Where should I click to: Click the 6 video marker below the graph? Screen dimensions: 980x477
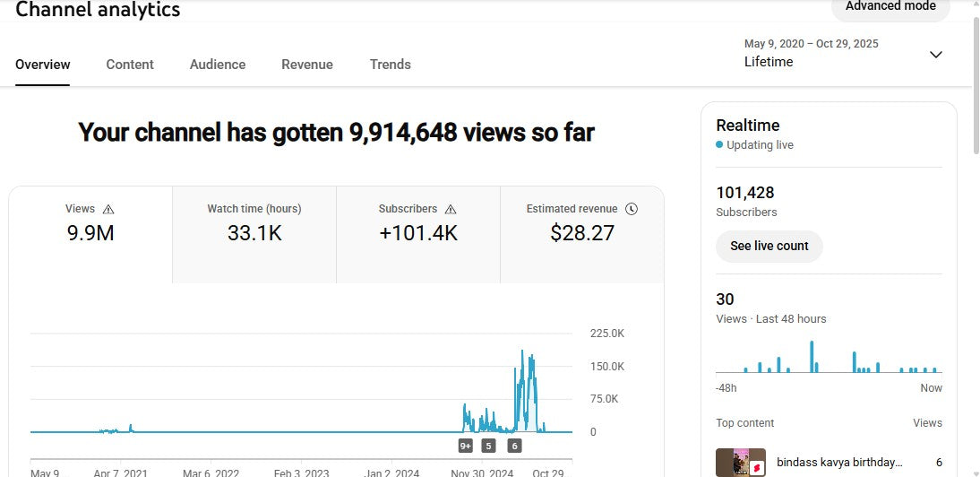tap(514, 446)
